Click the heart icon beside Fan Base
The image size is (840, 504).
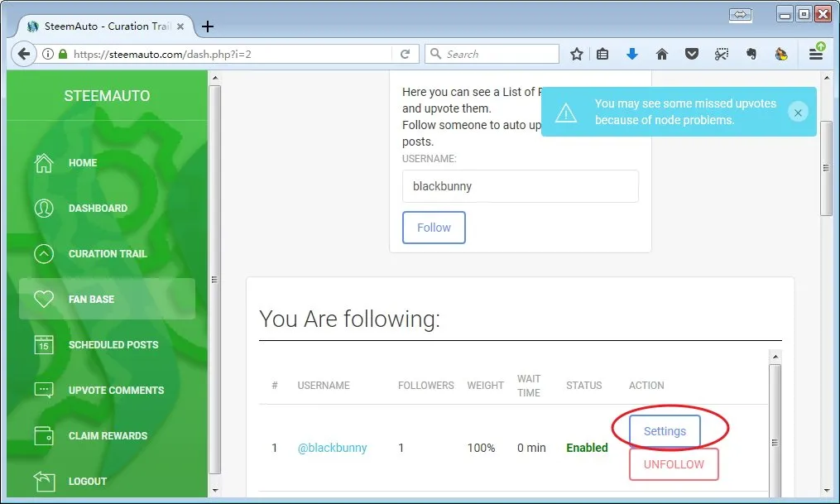(44, 299)
